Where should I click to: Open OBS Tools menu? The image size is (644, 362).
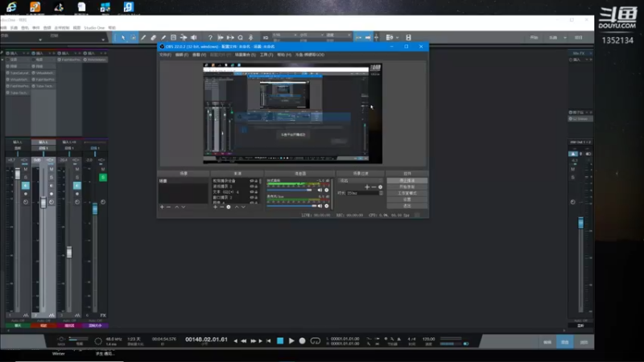tap(266, 55)
